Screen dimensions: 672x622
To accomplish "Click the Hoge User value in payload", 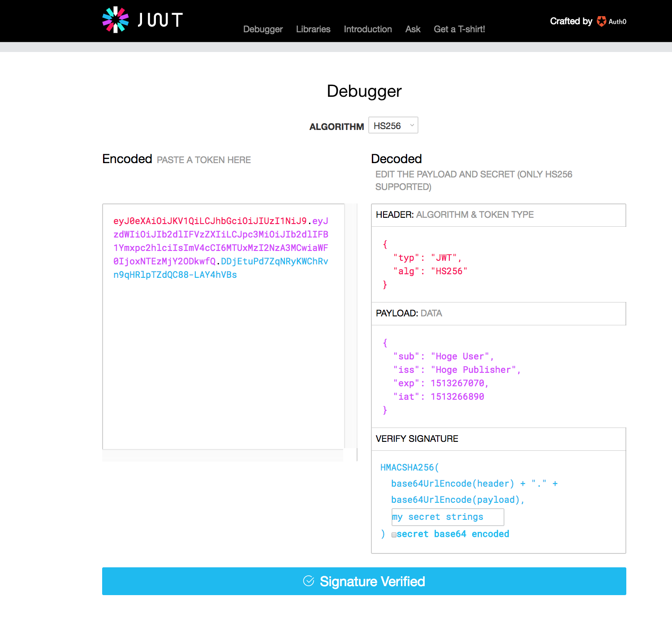I will pos(459,356).
